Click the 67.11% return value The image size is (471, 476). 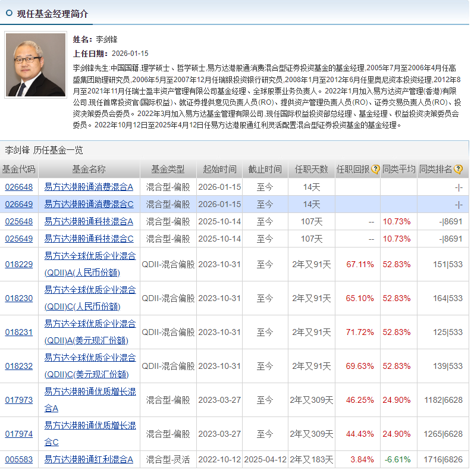click(360, 264)
